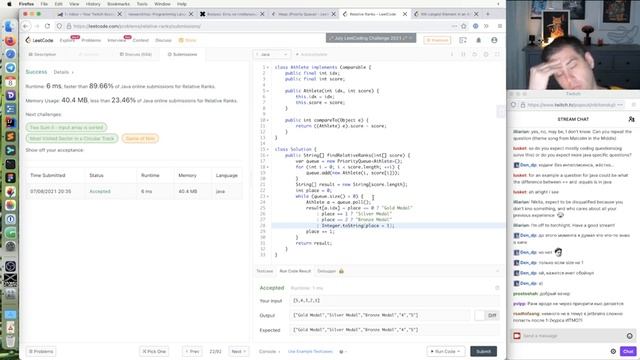Open the Twitch chat settings gear
The width and height of the screenshot is (640, 360).
(x=613, y=351)
